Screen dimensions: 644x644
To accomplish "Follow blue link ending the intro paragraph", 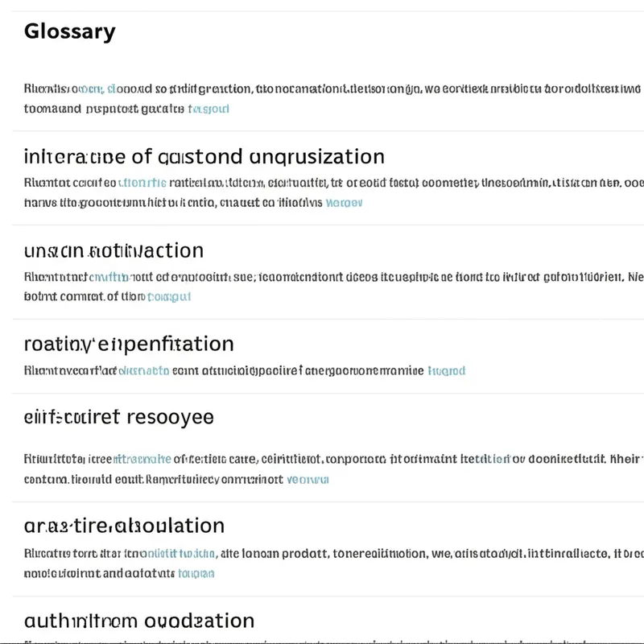I will pos(208,108).
